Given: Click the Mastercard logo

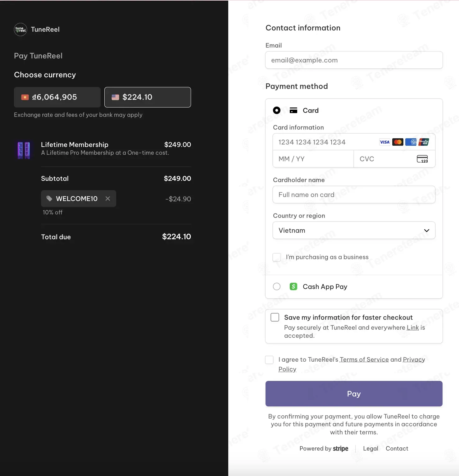Looking at the screenshot, I should click(x=398, y=142).
